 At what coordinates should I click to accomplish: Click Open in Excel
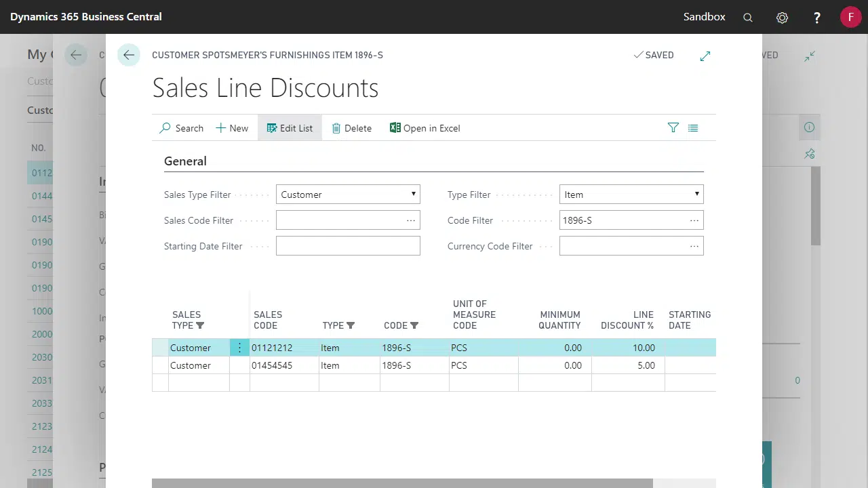coord(425,128)
